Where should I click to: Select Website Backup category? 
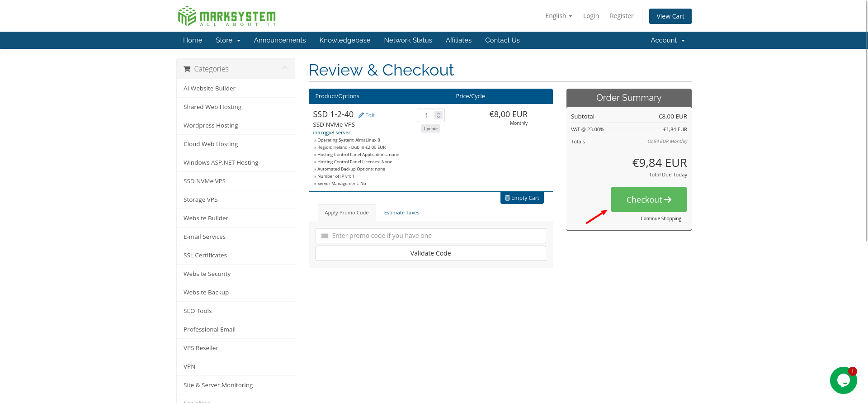coord(236,292)
